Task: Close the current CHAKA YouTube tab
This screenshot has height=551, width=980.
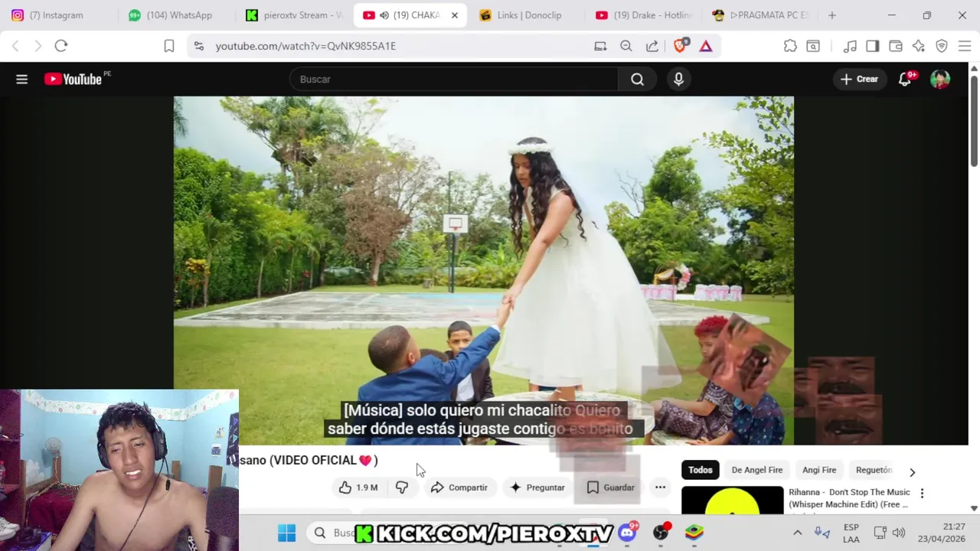Action: [455, 15]
